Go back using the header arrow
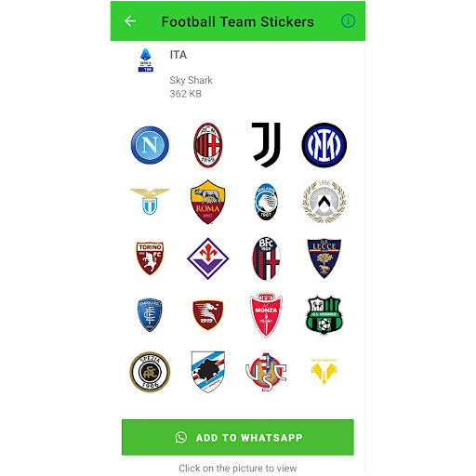 [130, 21]
